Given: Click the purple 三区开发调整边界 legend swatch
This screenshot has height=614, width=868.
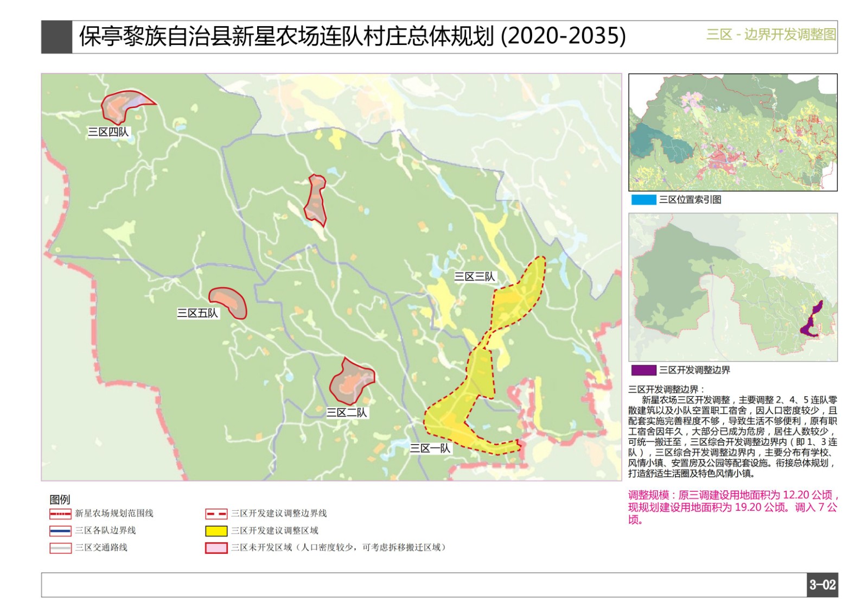Looking at the screenshot, I should (643, 370).
